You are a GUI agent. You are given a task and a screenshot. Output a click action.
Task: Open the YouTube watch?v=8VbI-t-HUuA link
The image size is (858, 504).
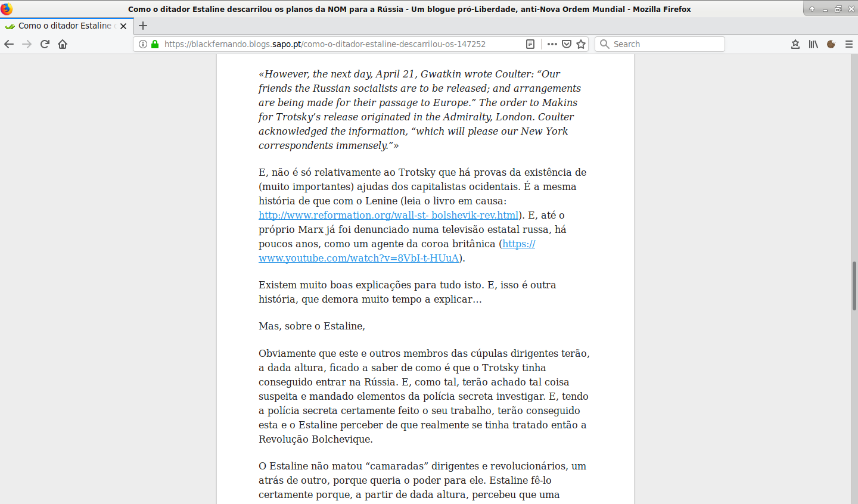(x=359, y=258)
